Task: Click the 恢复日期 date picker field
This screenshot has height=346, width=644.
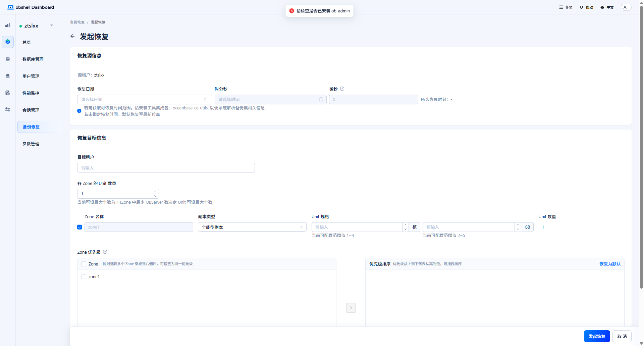Action: point(145,100)
